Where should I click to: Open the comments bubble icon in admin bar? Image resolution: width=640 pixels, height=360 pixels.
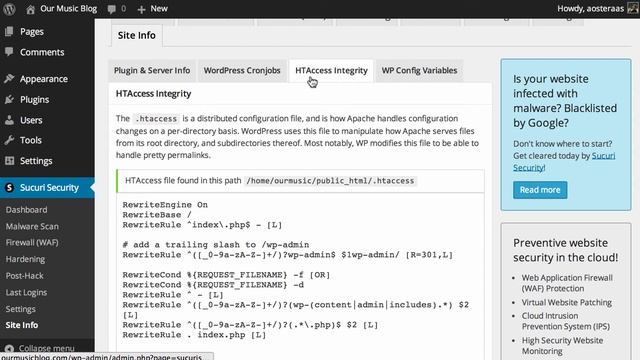tap(111, 9)
